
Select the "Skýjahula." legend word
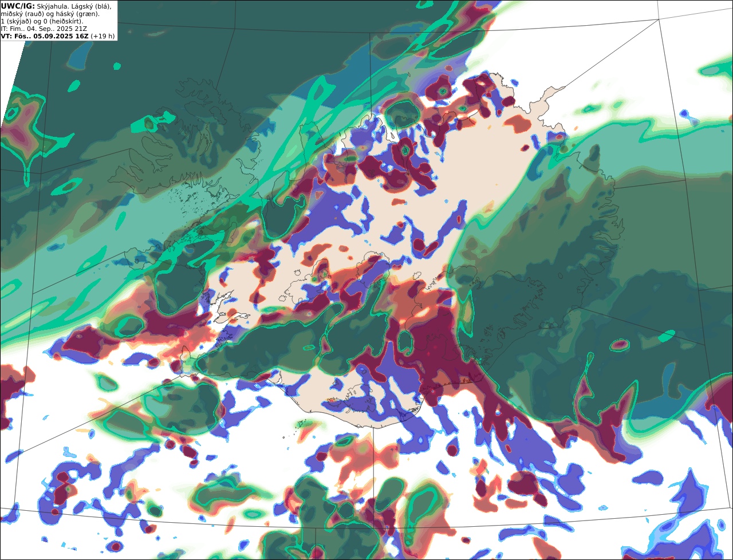[52, 7]
